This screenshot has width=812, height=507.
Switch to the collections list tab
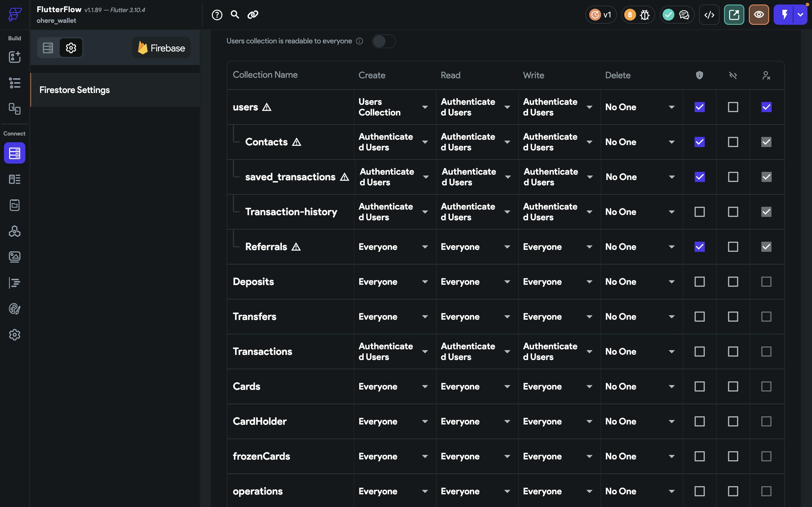(48, 48)
